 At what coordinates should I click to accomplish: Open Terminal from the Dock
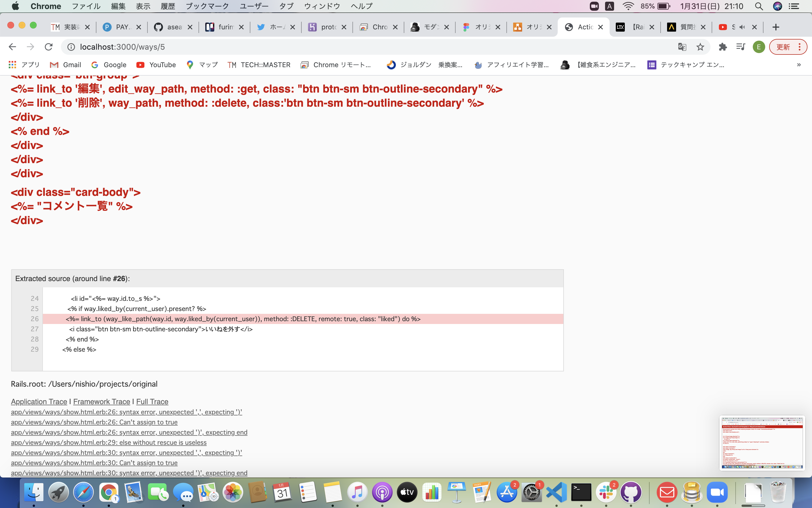tap(581, 492)
